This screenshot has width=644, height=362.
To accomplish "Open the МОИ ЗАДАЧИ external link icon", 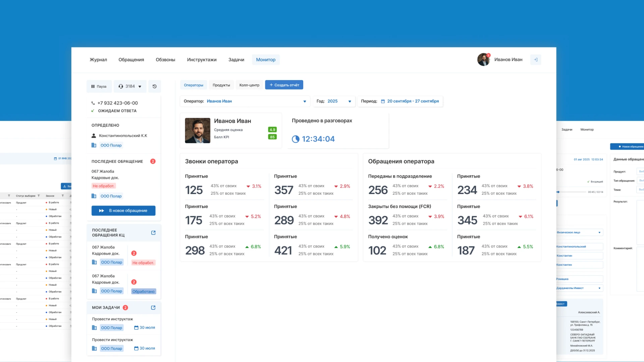I will tap(153, 307).
